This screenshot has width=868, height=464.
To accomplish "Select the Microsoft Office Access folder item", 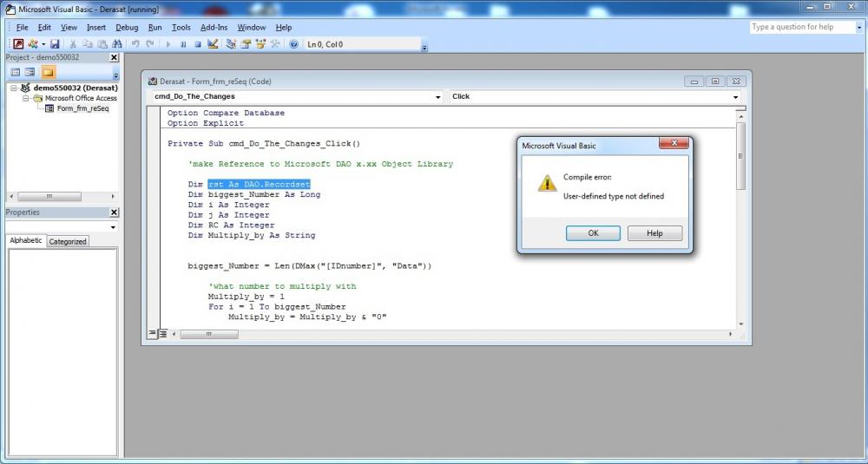I will (x=81, y=99).
